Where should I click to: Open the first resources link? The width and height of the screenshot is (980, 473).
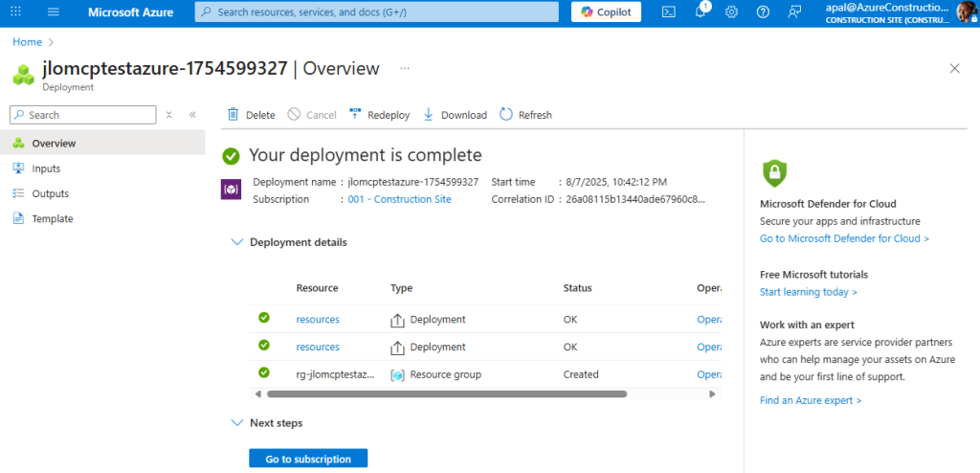click(318, 319)
